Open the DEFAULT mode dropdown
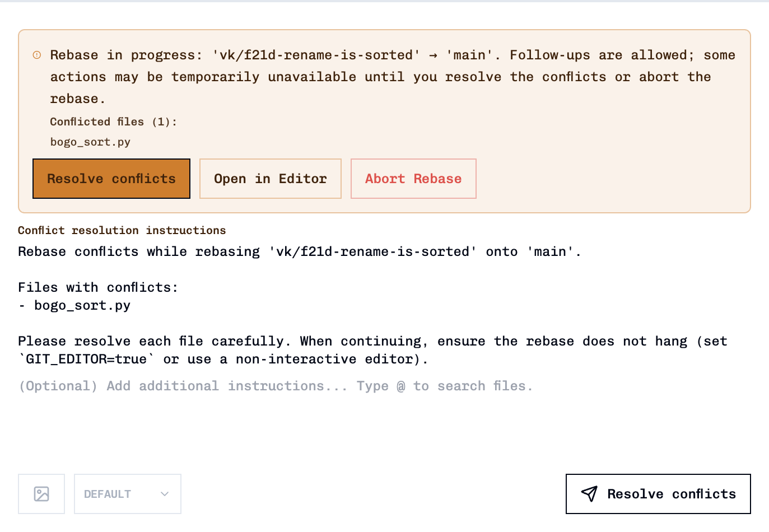The width and height of the screenshot is (769, 532). (127, 494)
